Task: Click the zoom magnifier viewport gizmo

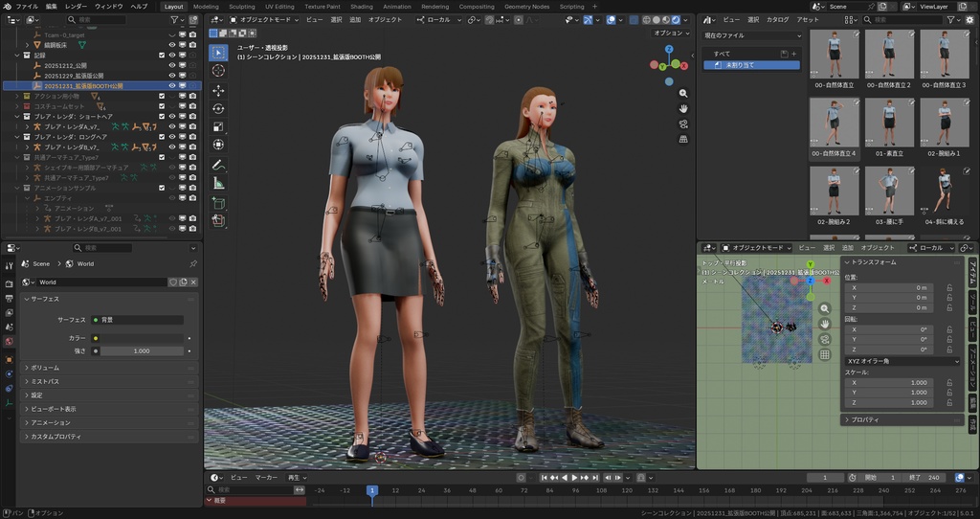Action: pyautogui.click(x=683, y=94)
